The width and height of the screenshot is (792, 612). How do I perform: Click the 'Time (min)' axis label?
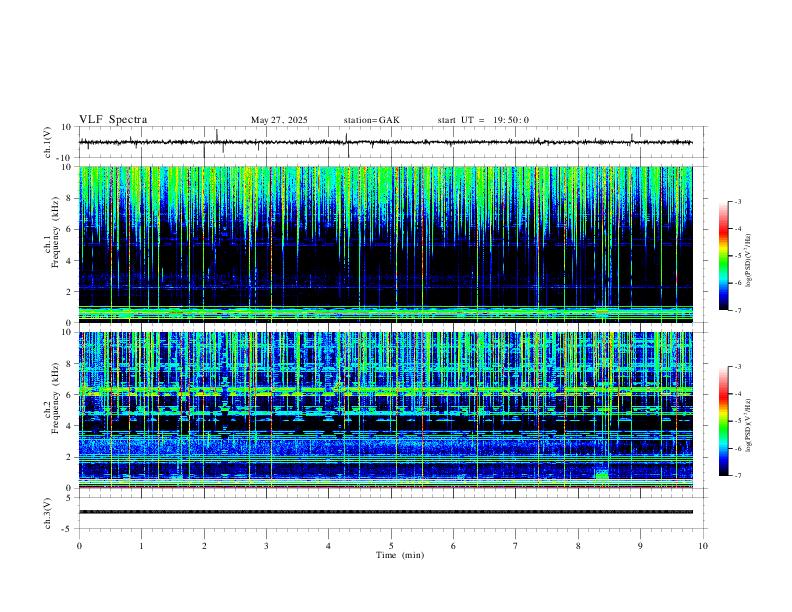(400, 555)
